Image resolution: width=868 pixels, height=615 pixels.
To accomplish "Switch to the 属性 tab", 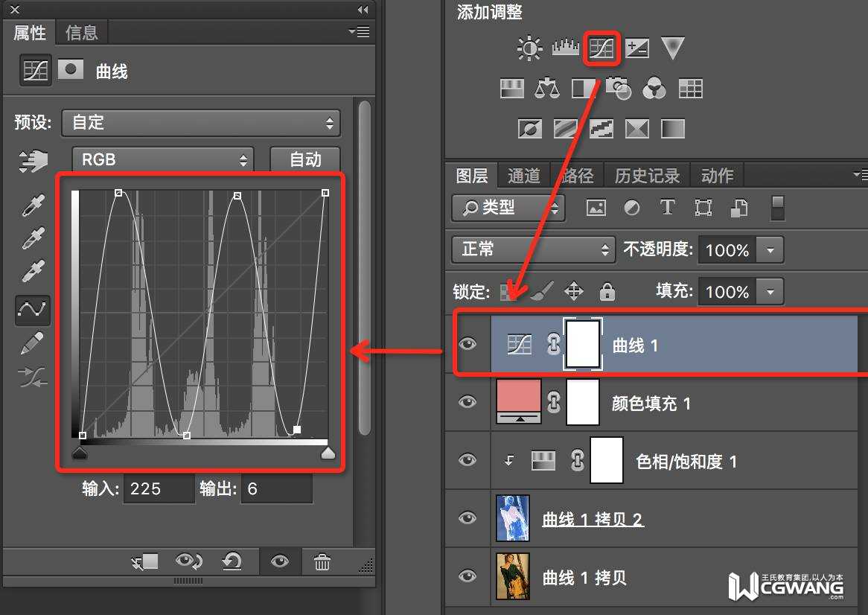I will coord(30,33).
